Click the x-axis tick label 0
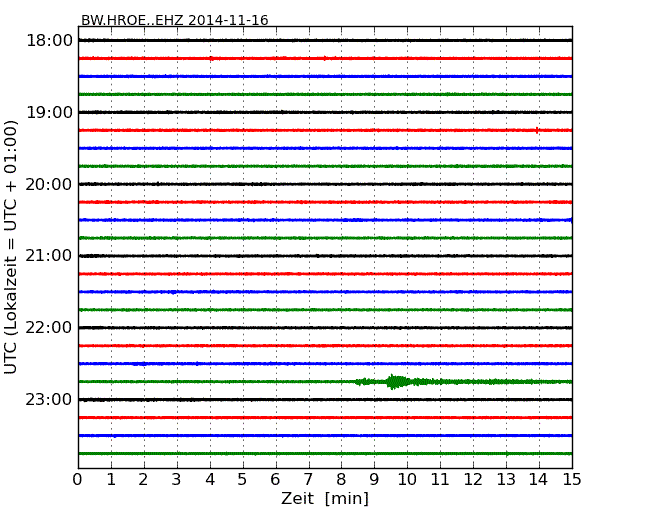Image resolution: width=650 pixels, height=520 pixels. click(78, 480)
